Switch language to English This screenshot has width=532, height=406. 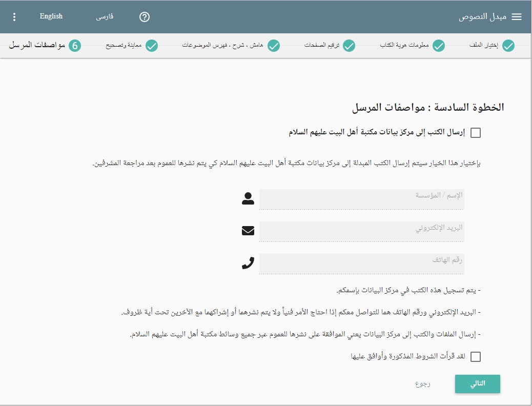tap(51, 16)
